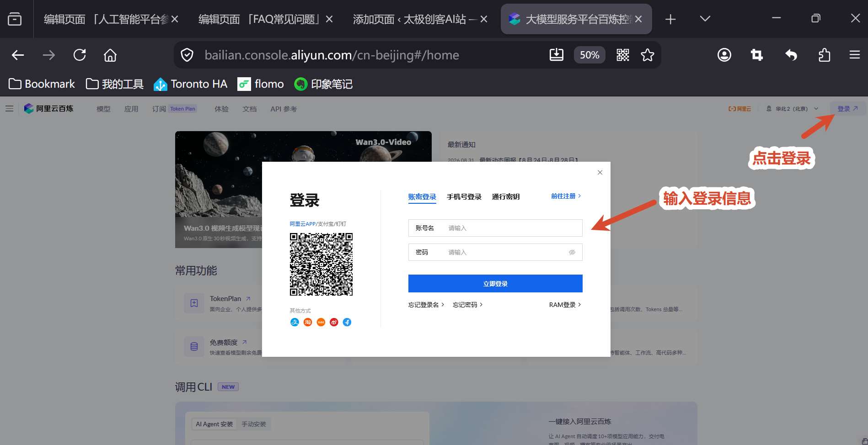Screen dimensions: 868x445
Task: Switch to 通行密钥 tab
Action: pyautogui.click(x=506, y=197)
